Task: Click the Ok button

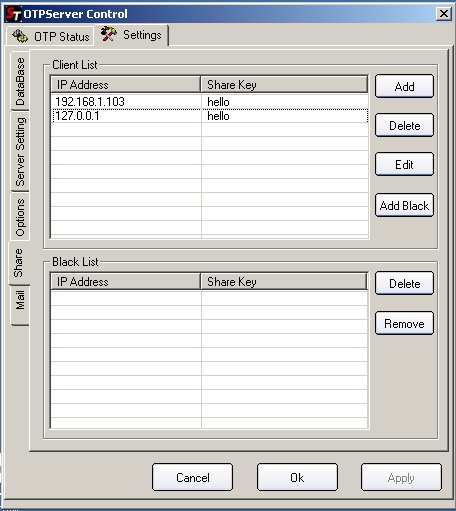Action: (x=297, y=477)
